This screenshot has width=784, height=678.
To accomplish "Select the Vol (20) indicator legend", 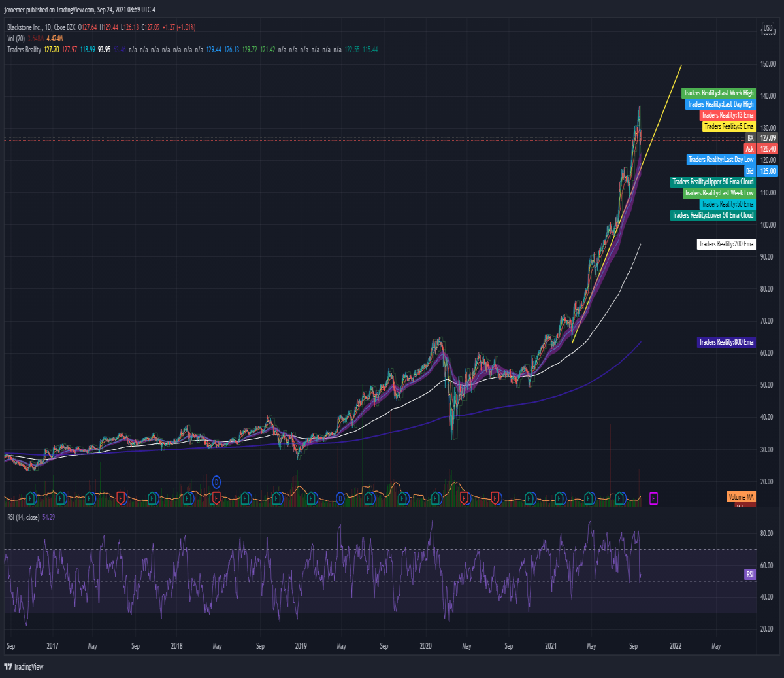I will [x=16, y=39].
